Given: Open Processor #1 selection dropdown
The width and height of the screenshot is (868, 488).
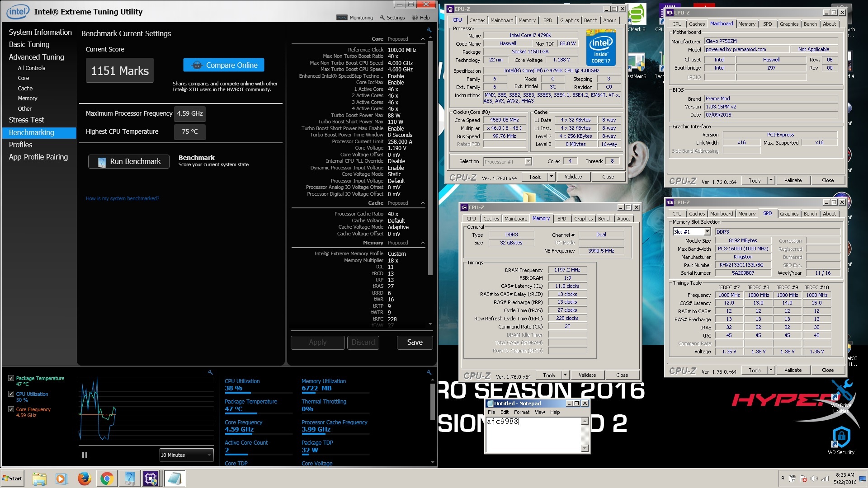Looking at the screenshot, I should coord(528,162).
